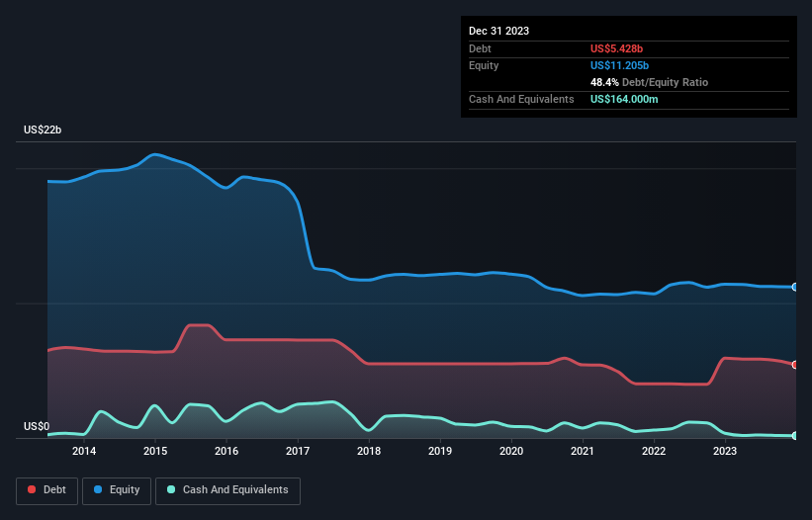812x520 pixels.
Task: Click the 2023 x-axis label
Action: (x=725, y=451)
